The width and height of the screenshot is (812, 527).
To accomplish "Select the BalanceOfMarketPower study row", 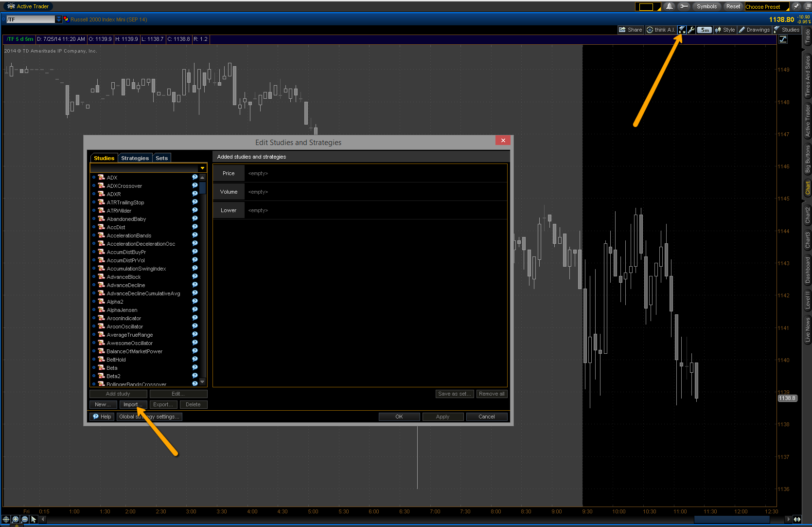I will pyautogui.click(x=144, y=351).
